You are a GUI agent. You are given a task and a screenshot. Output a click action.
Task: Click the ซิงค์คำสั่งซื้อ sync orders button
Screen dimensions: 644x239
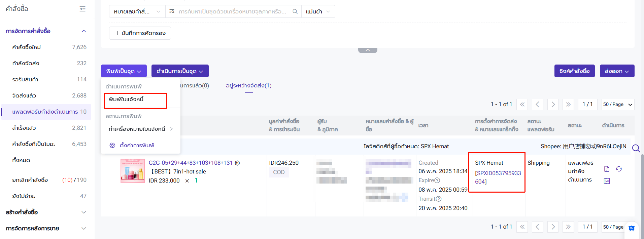(574, 71)
